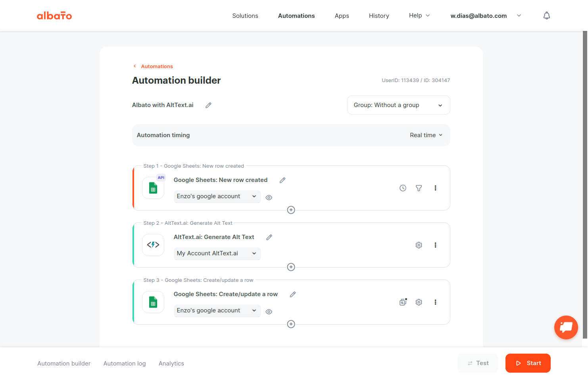Image resolution: width=588 pixels, height=379 pixels.
Task: Open the notifications bell
Action: point(547,15)
